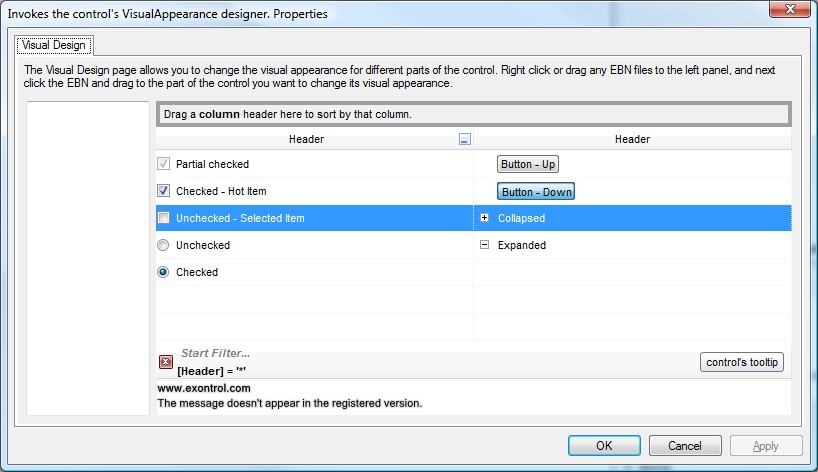The width and height of the screenshot is (818, 472).
Task: Click OK to confirm the dialog
Action: 604,446
